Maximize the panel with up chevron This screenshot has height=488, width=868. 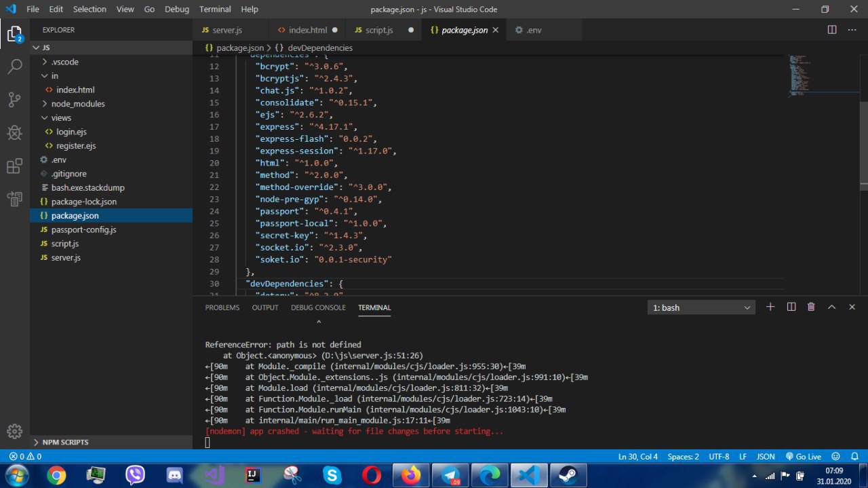click(x=831, y=307)
